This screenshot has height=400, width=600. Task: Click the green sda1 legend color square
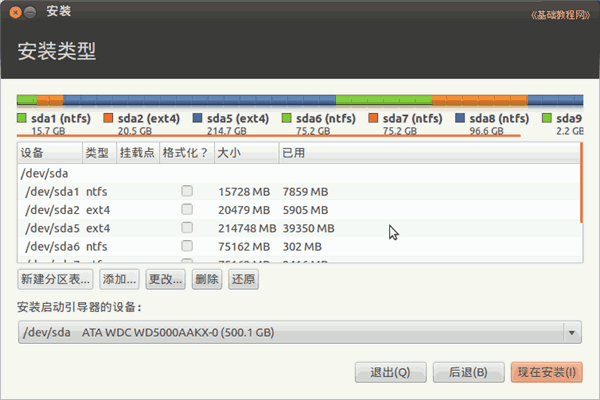tap(21, 118)
